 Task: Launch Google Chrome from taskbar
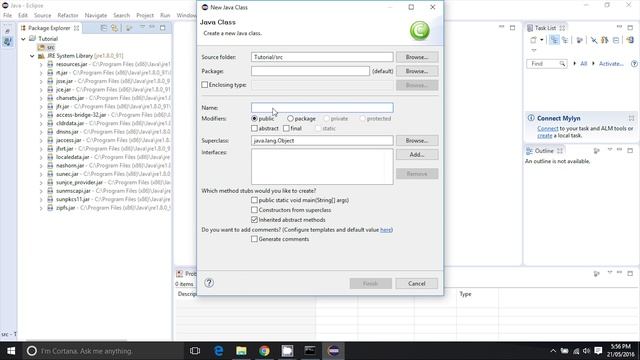(264, 351)
